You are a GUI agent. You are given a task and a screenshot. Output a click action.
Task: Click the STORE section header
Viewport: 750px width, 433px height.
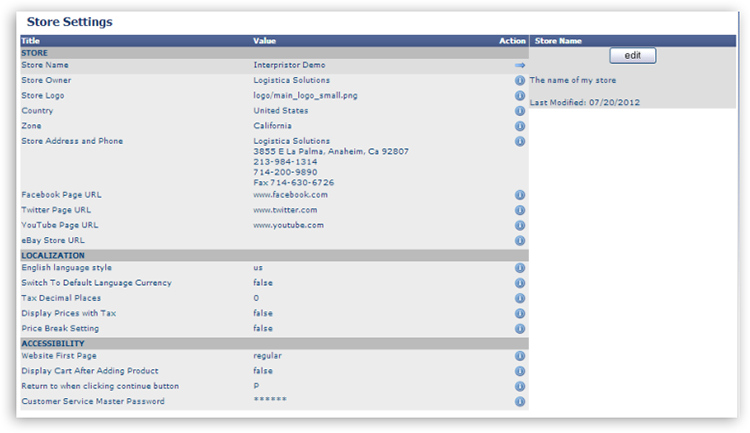pos(275,53)
